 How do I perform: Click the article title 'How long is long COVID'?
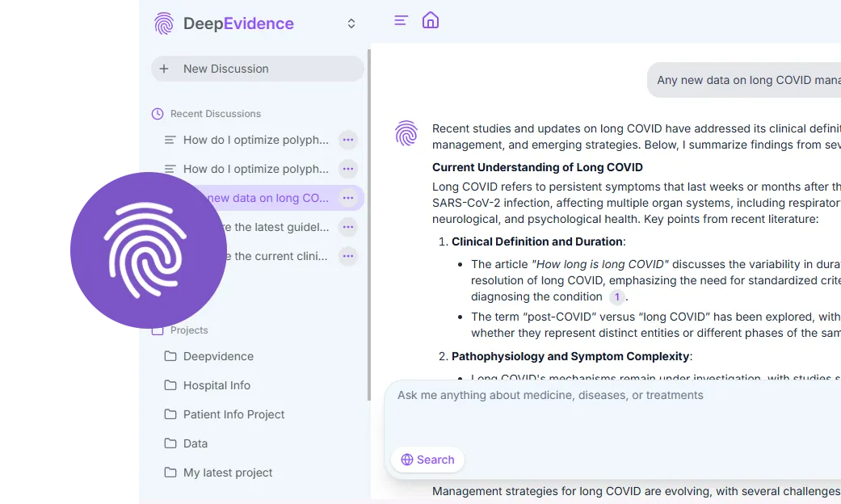(x=600, y=264)
